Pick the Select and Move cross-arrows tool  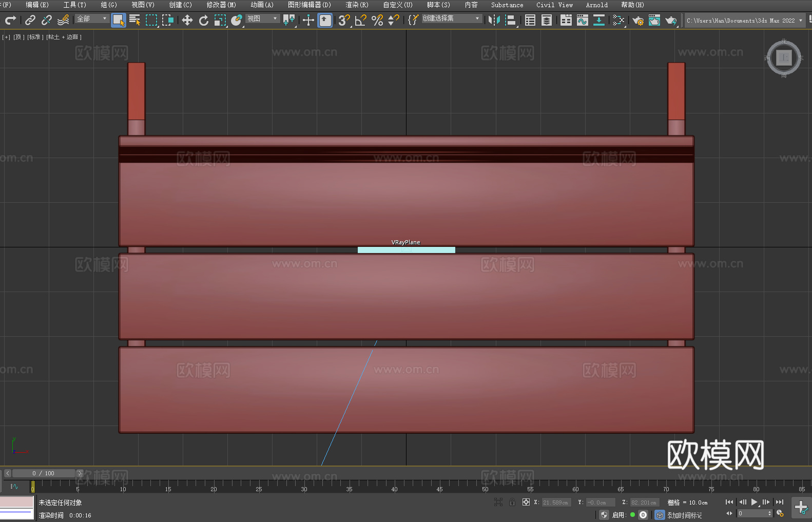click(187, 20)
